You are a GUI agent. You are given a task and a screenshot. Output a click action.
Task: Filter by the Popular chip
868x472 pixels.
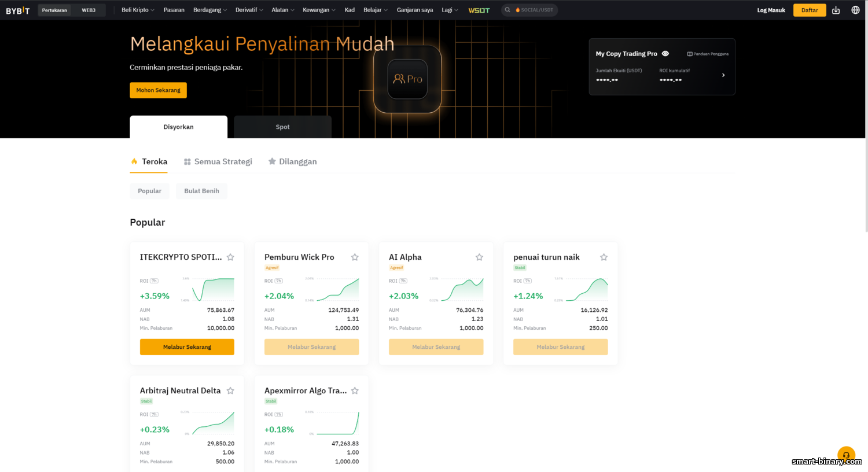click(149, 191)
